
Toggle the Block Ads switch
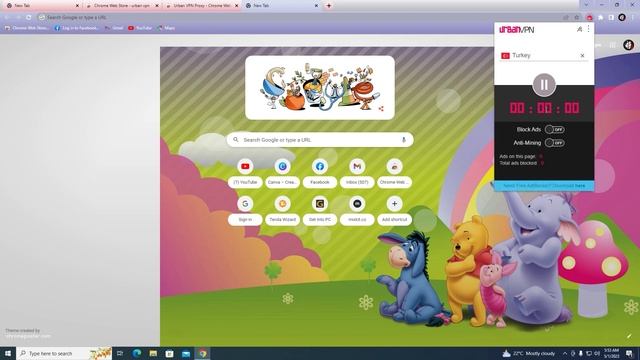tap(555, 129)
